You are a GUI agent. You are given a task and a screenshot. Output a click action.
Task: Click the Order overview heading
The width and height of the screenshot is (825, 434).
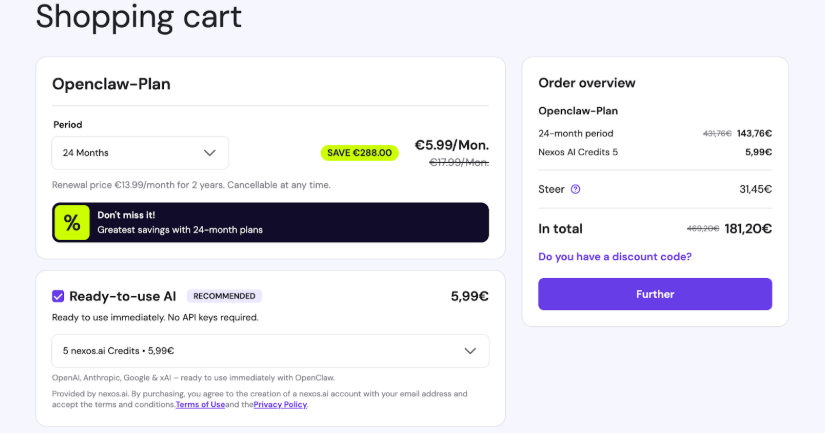point(587,83)
